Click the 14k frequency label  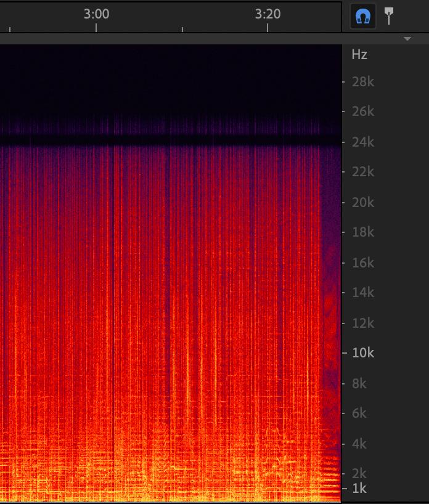363,293
